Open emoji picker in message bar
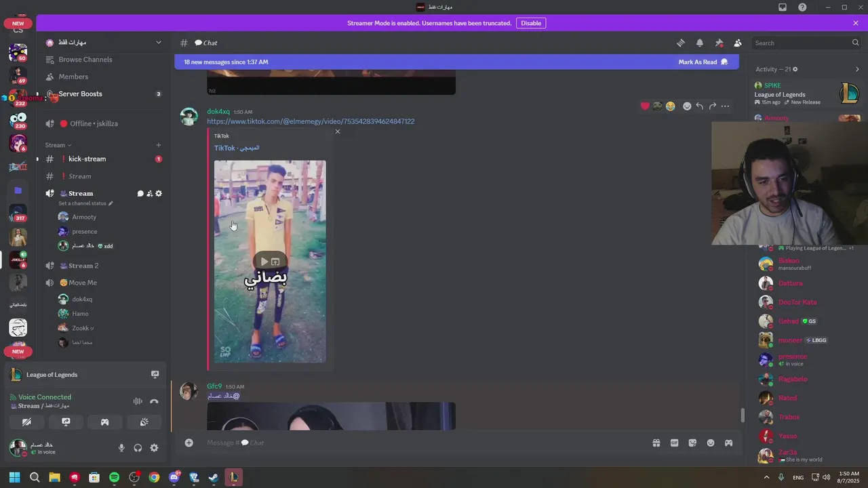Viewport: 868px width, 488px height. pos(711,443)
